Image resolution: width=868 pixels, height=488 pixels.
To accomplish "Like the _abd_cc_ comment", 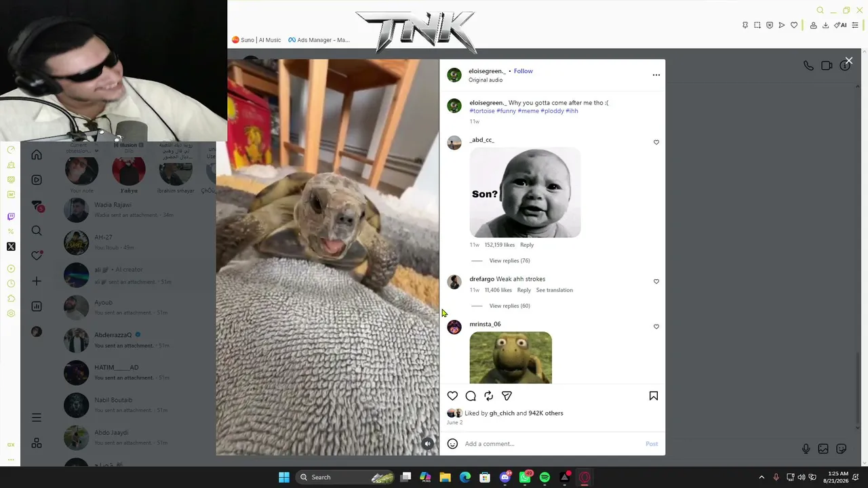I will (656, 142).
